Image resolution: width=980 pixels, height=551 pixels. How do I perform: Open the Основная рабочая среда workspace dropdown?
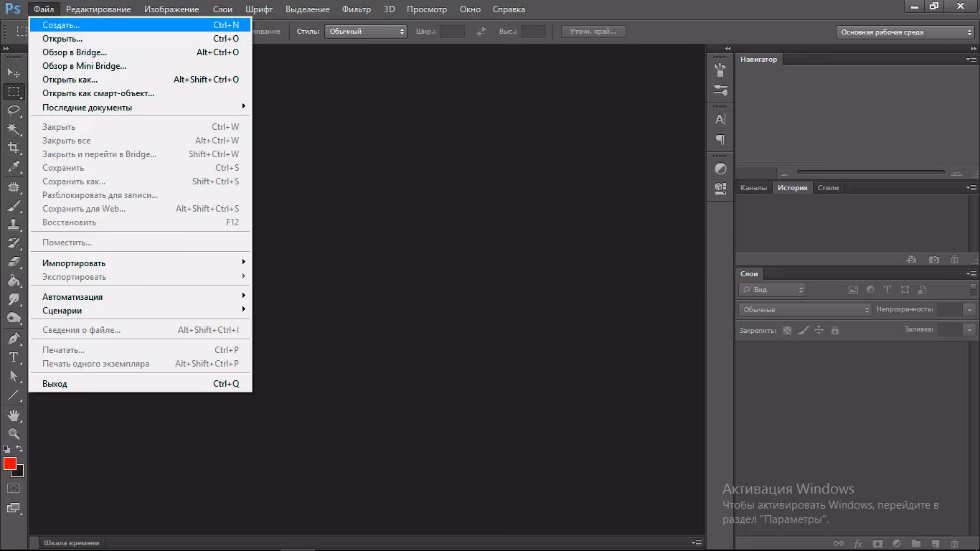coord(905,32)
